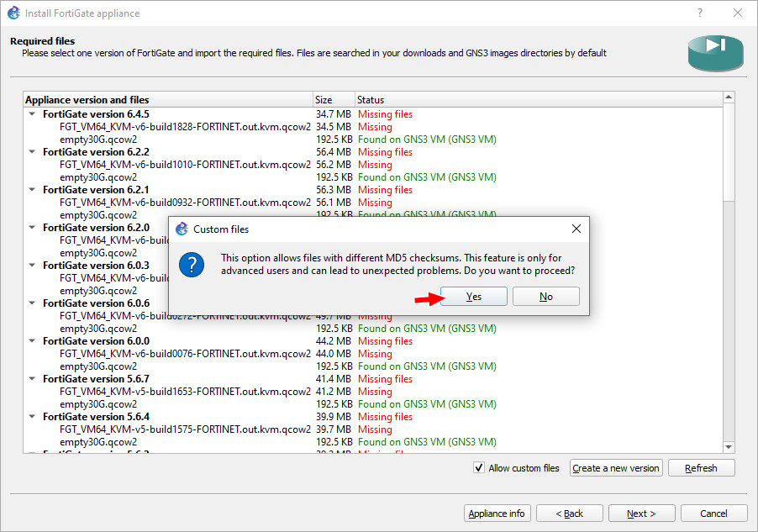Dismiss the dialog with No
The height and width of the screenshot is (532, 758).
545,296
